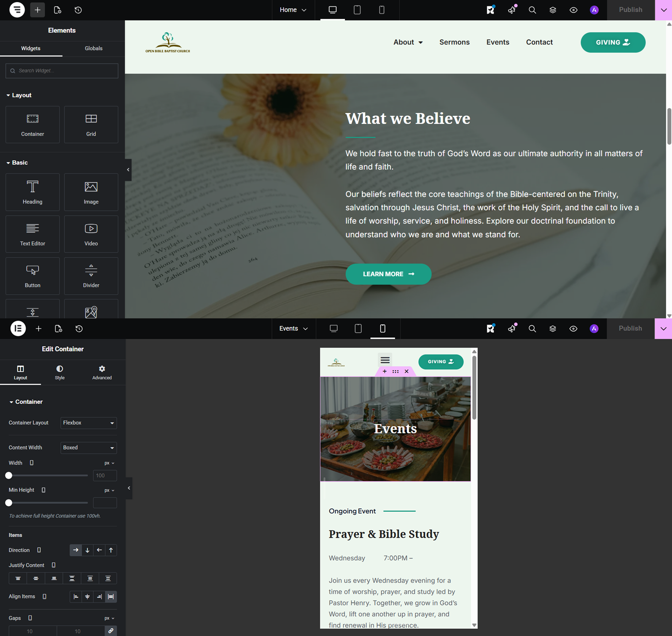The height and width of the screenshot is (636, 672).
Task: Click the LEARN MORE button
Action: point(388,274)
